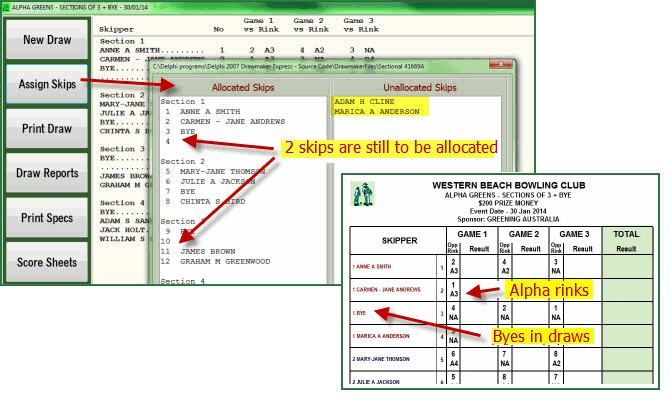Open Draw Reports
670x398 pixels.
[47, 173]
